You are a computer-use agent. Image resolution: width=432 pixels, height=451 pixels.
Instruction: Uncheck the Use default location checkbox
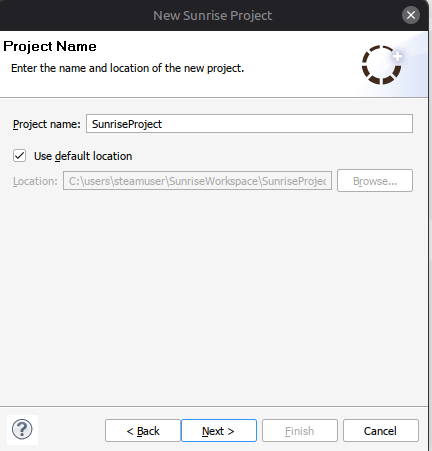pos(19,156)
